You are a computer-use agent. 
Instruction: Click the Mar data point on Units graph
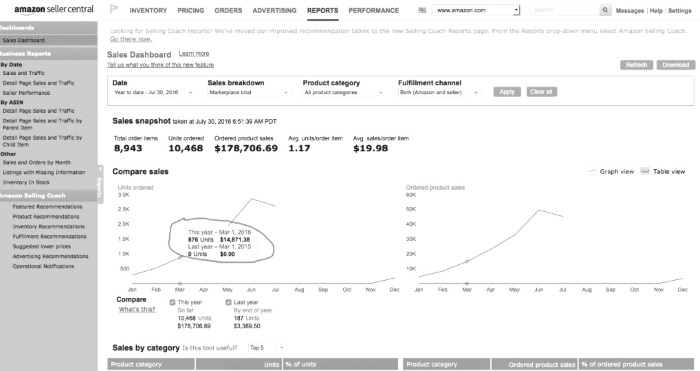click(x=180, y=257)
